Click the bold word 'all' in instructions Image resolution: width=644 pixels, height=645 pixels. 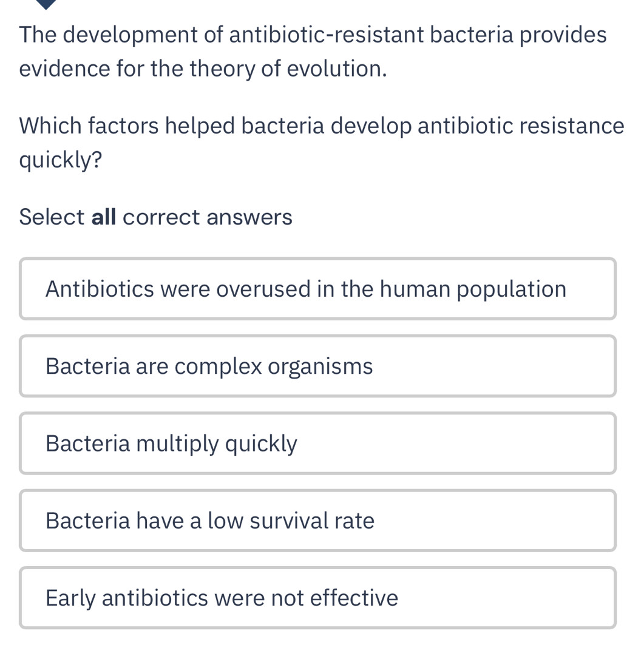(x=104, y=217)
